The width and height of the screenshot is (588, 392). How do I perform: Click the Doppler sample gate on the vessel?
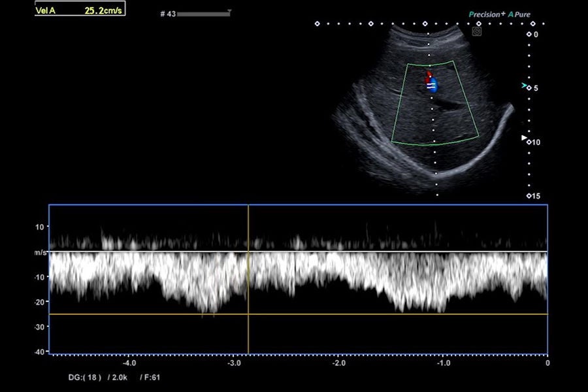point(431,86)
